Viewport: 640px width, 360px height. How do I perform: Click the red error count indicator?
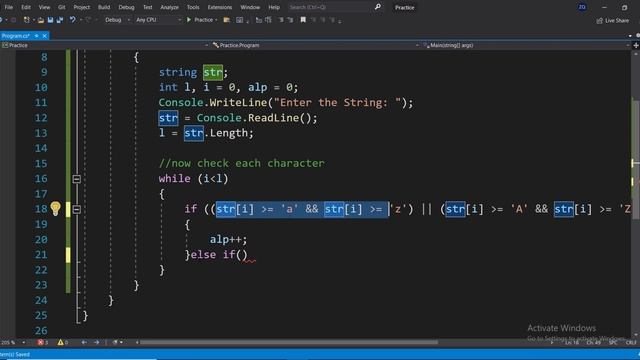pos(42,342)
